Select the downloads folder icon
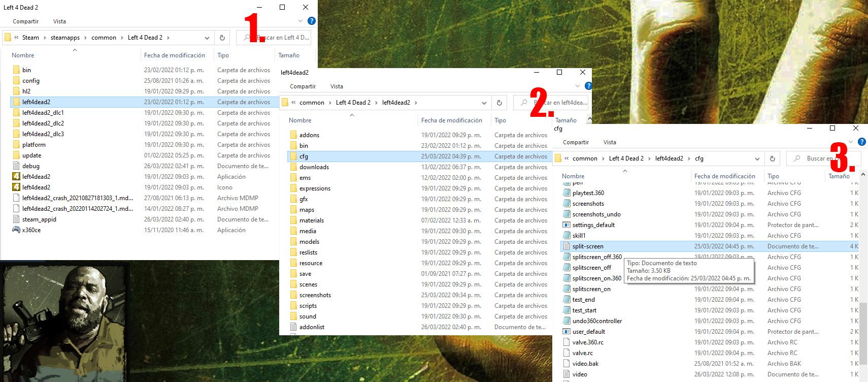The width and height of the screenshot is (868, 382). pos(293,167)
